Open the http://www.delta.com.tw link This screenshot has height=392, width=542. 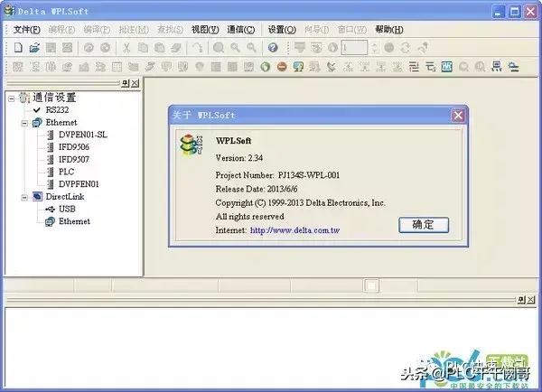tap(294, 230)
